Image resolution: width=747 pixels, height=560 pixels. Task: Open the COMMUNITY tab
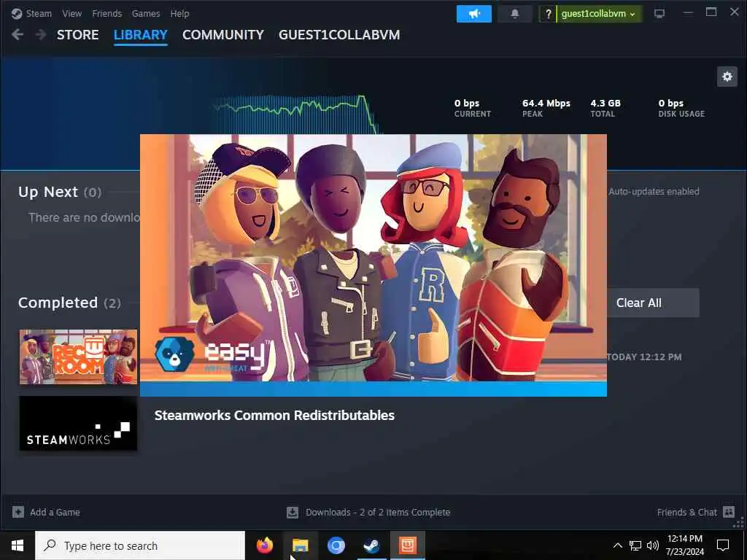click(223, 35)
